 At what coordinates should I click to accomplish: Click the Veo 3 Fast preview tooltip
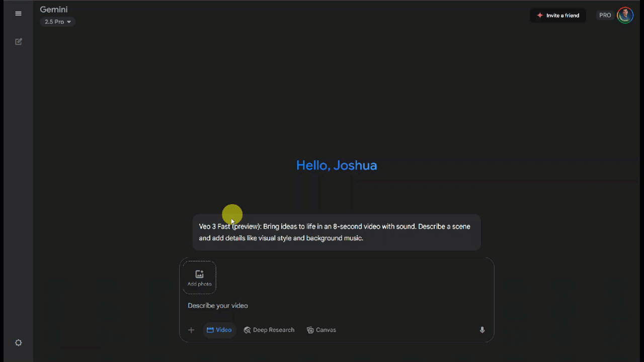point(337,232)
